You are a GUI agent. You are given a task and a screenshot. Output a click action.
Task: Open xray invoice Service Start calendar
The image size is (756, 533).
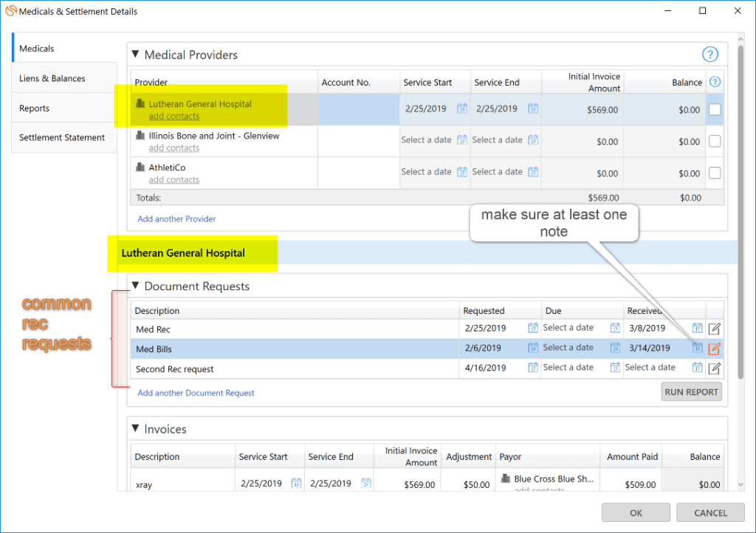[x=296, y=483]
